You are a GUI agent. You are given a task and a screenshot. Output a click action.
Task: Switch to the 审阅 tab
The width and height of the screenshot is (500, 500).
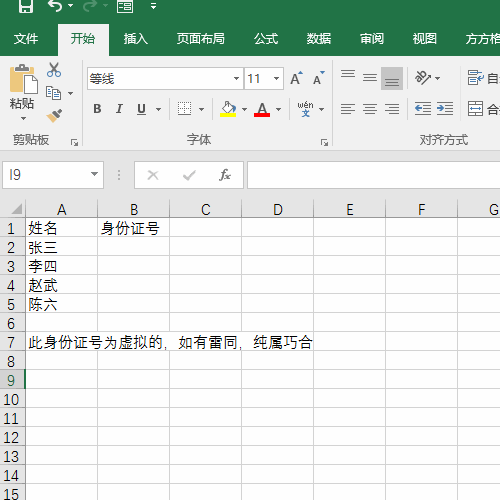coord(372,39)
